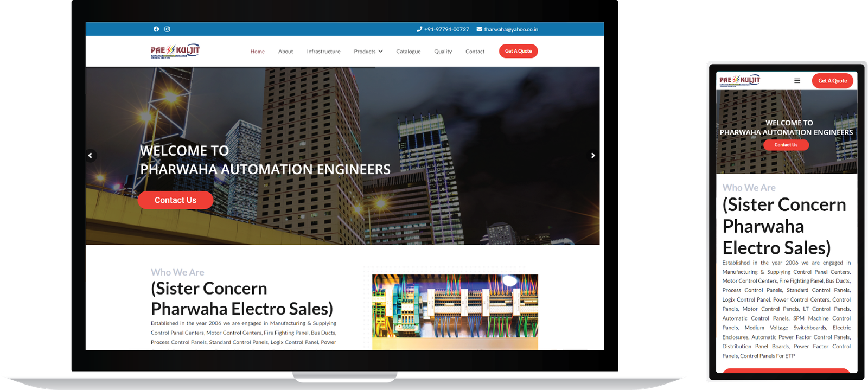Click the Contact Us button on hero banner
Viewport: 868px width, 390px height.
(x=175, y=200)
